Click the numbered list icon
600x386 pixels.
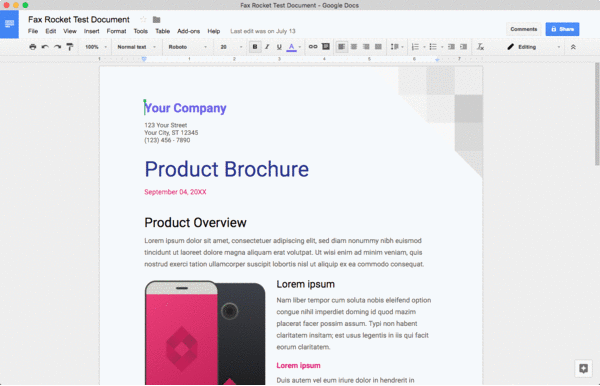[x=415, y=47]
